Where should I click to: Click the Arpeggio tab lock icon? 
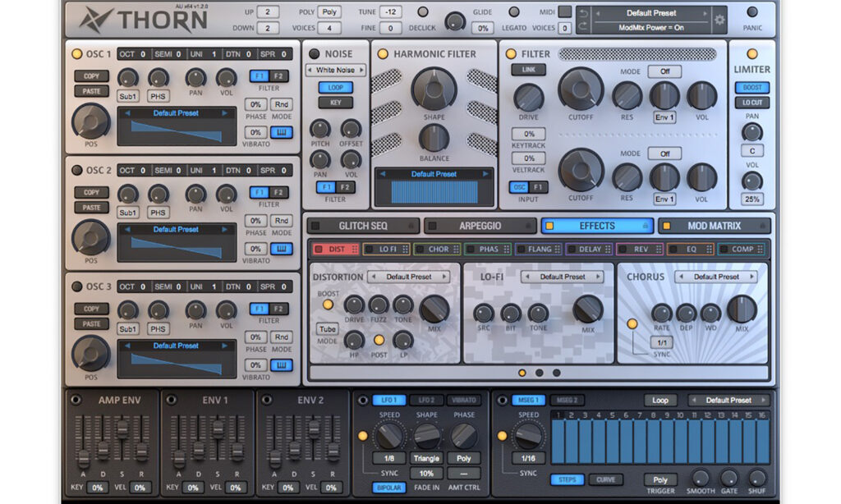[528, 227]
